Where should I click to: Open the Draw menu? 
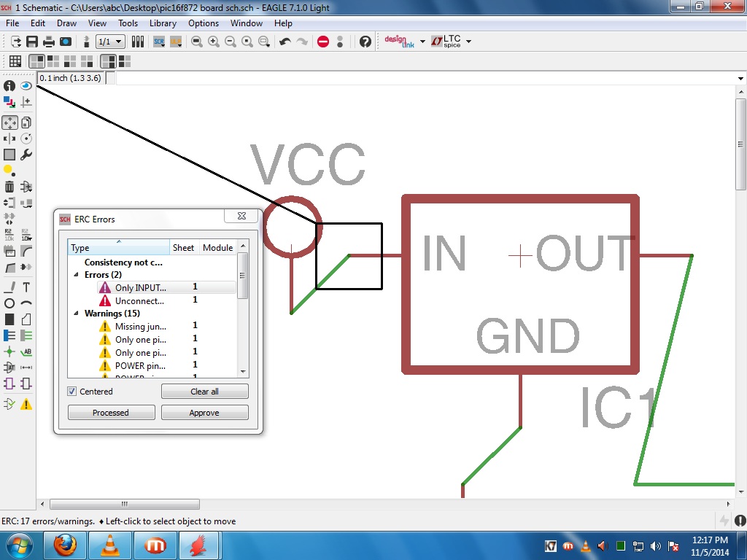point(66,23)
